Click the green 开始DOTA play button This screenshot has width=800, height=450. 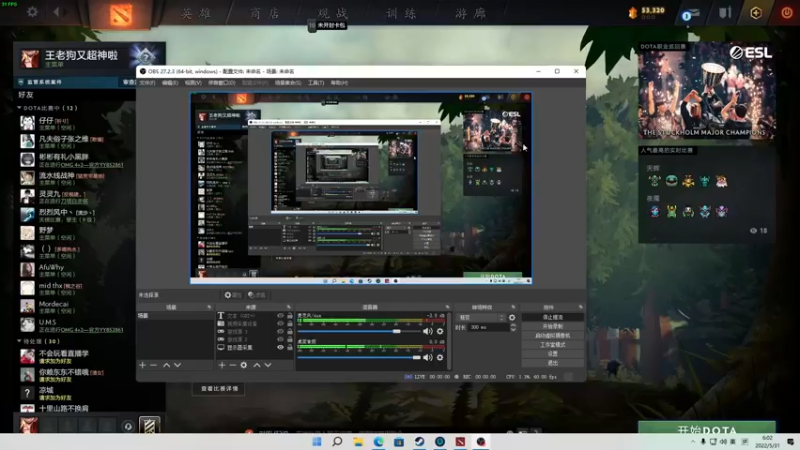coord(707,428)
